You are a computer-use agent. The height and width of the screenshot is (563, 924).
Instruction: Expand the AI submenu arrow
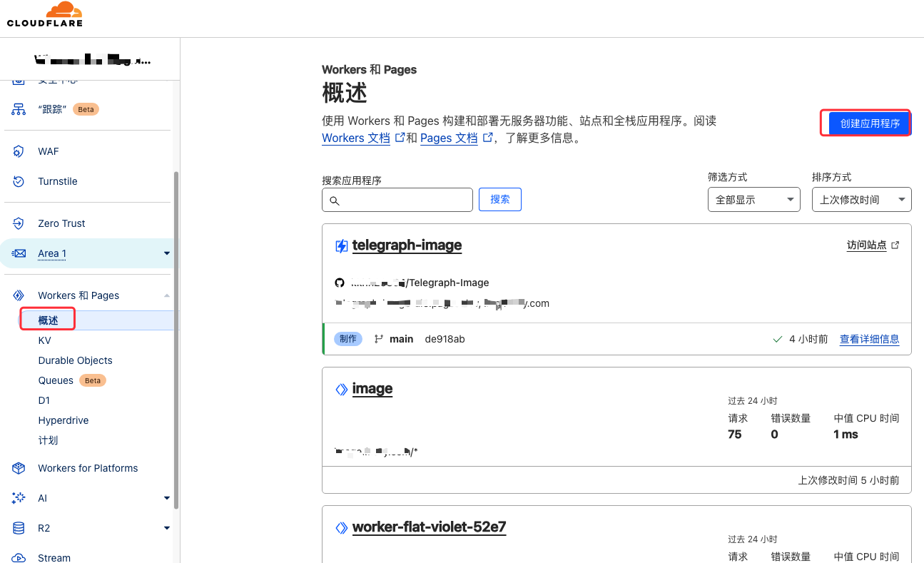pos(167,498)
